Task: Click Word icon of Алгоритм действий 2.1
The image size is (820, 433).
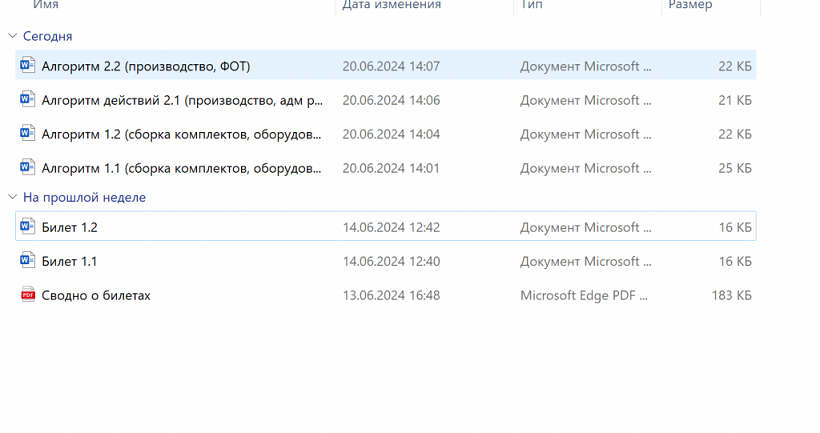Action: tap(27, 100)
